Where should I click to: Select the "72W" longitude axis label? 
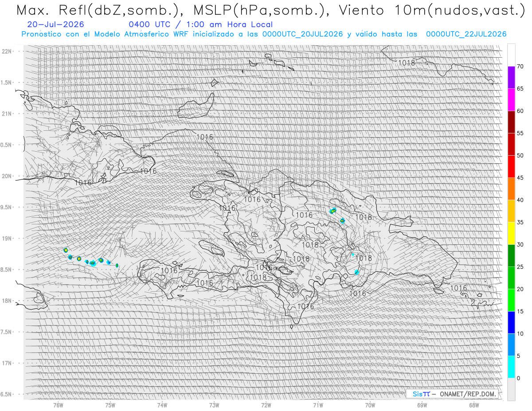pyautogui.click(x=266, y=405)
